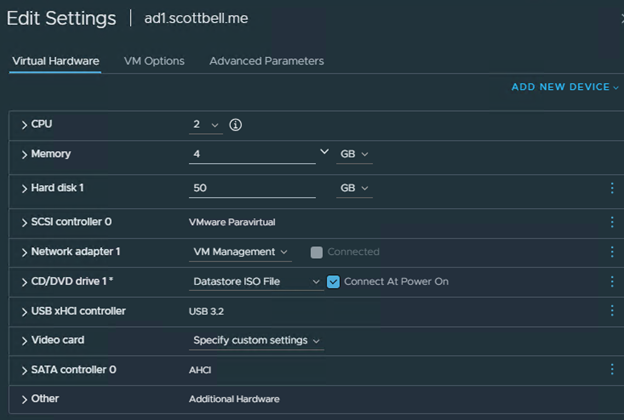624x420 pixels.
Task: Expand the Video card section
Action: [24, 340]
